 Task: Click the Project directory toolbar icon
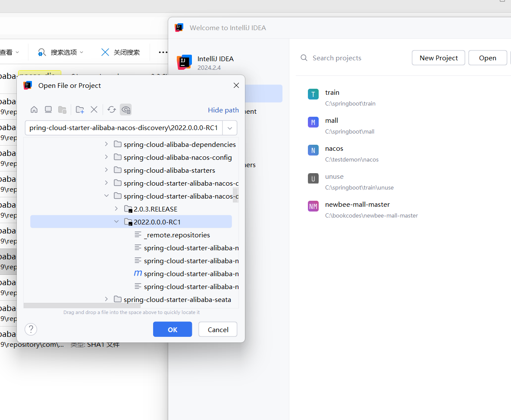(62, 110)
